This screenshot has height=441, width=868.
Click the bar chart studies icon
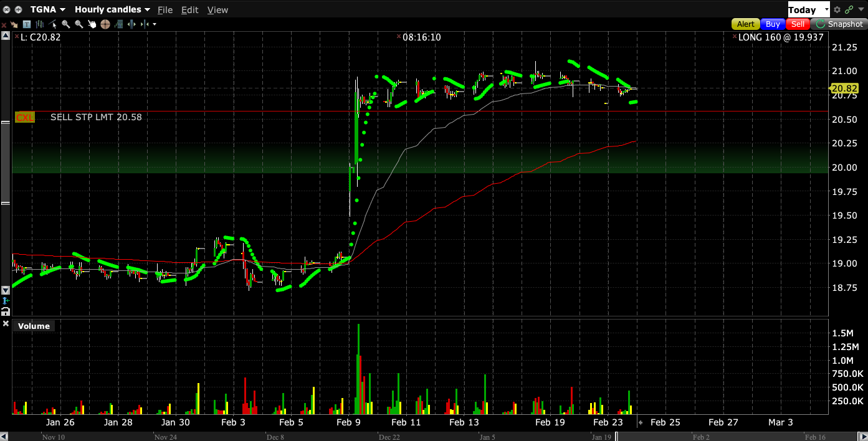coord(39,24)
